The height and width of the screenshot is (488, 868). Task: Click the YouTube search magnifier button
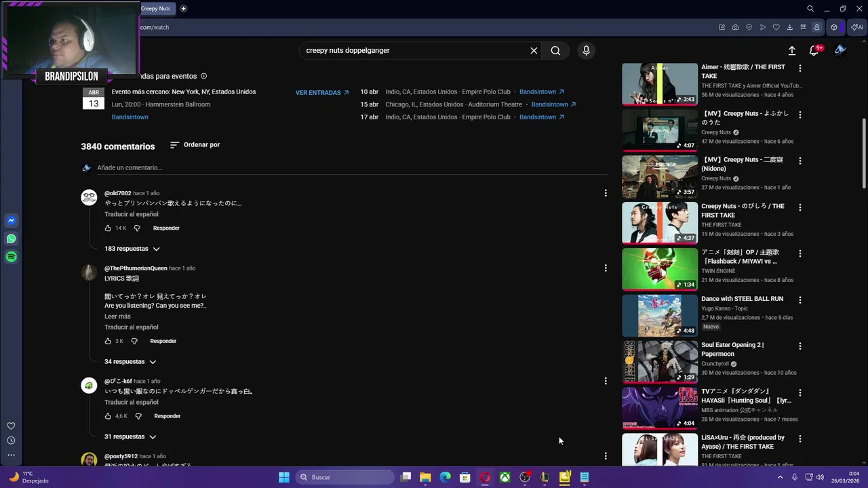pos(555,50)
